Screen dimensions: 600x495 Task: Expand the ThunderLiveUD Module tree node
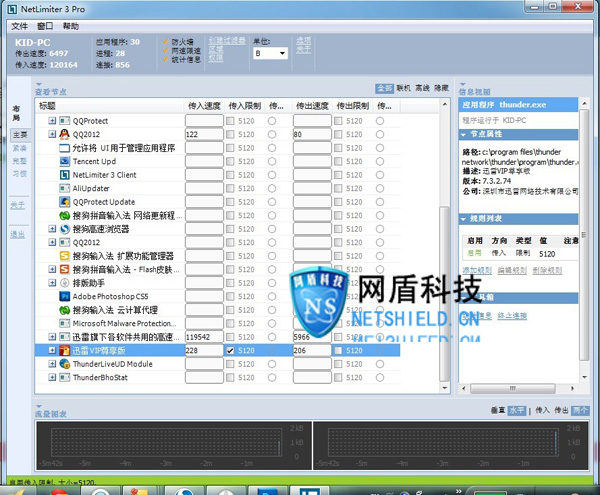(x=52, y=364)
